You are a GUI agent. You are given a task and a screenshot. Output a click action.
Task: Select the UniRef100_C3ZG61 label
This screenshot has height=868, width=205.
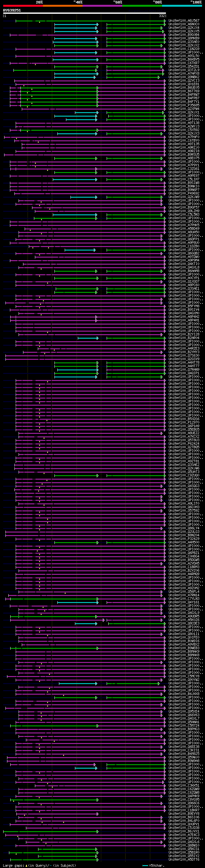tap(184, 169)
